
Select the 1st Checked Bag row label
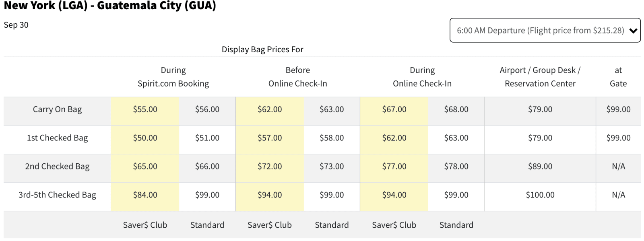[57, 138]
